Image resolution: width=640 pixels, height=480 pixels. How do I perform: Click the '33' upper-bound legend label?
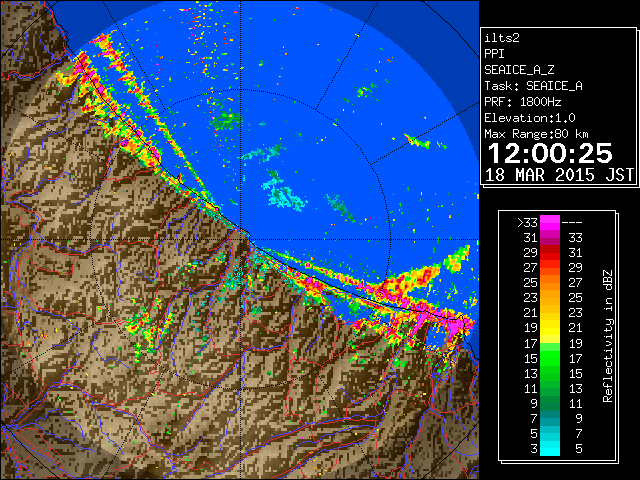coord(576,238)
